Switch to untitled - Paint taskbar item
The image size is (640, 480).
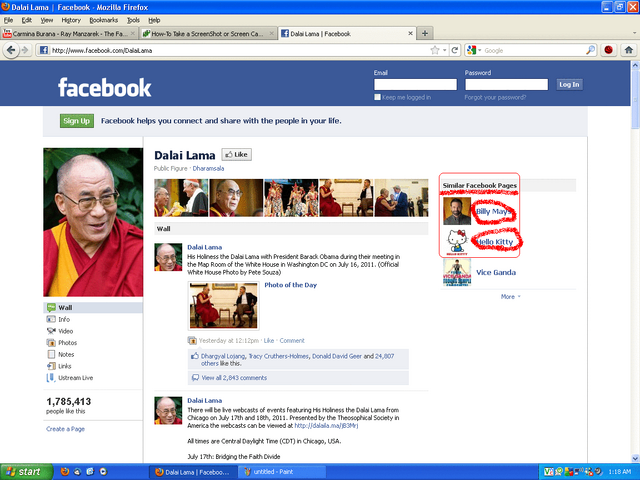(282, 472)
